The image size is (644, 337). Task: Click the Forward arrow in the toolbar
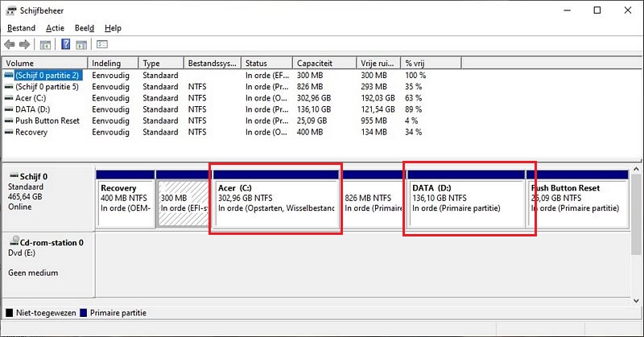pyautogui.click(x=25, y=44)
